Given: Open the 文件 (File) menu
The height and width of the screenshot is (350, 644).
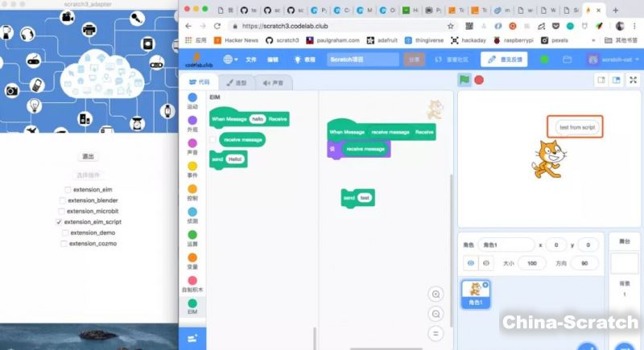Looking at the screenshot, I should click(x=251, y=60).
